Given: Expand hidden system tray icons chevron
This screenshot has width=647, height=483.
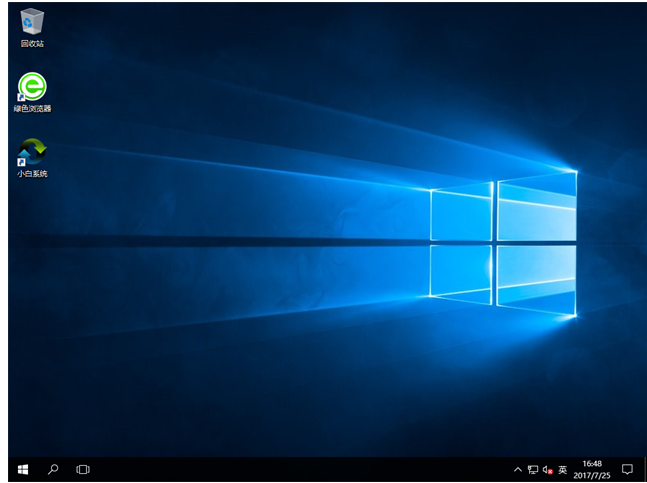Looking at the screenshot, I should click(518, 469).
